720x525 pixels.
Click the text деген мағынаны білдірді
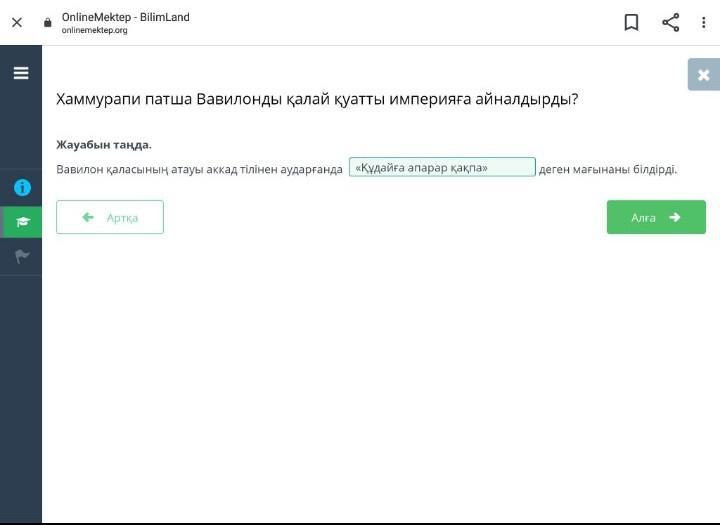[608, 169]
